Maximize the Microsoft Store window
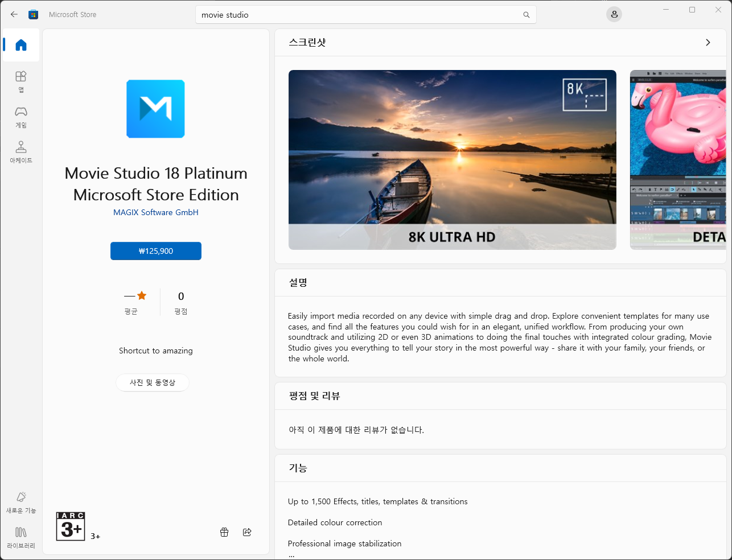This screenshot has width=732, height=560. pyautogui.click(x=692, y=10)
